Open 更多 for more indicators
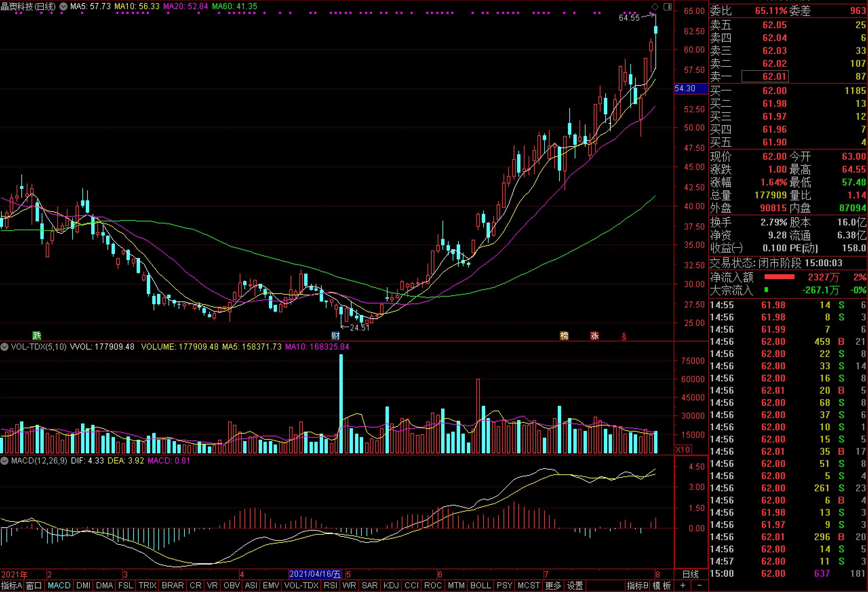This screenshot has width=868, height=592. click(x=553, y=585)
